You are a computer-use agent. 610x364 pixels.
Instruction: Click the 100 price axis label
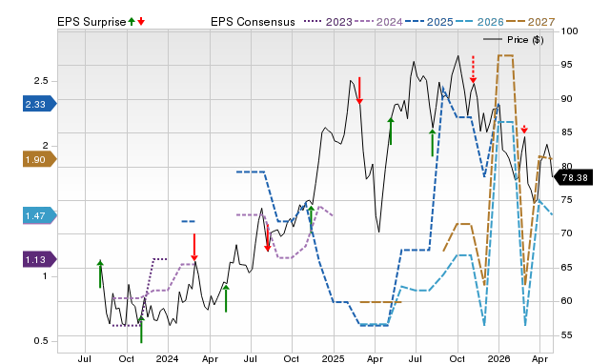pos(569,31)
